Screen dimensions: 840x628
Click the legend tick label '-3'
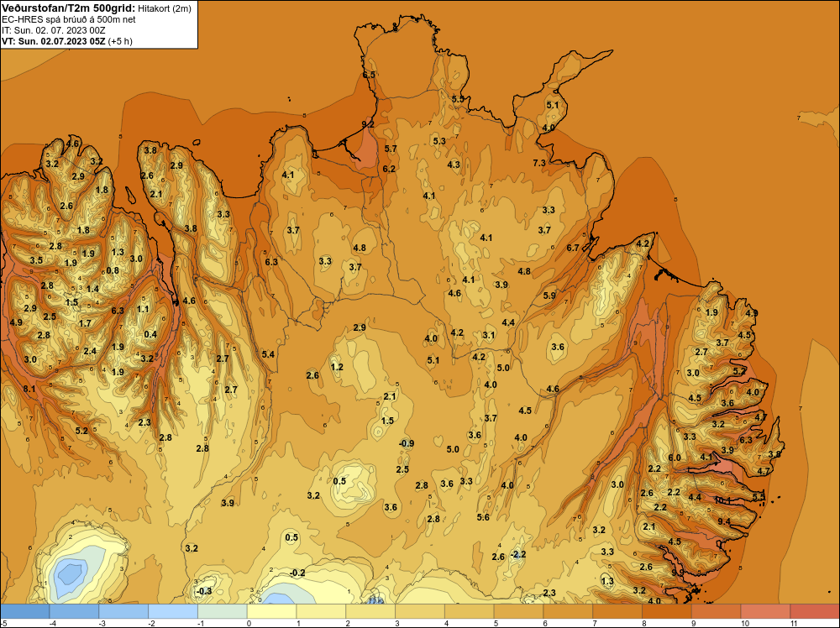click(102, 623)
